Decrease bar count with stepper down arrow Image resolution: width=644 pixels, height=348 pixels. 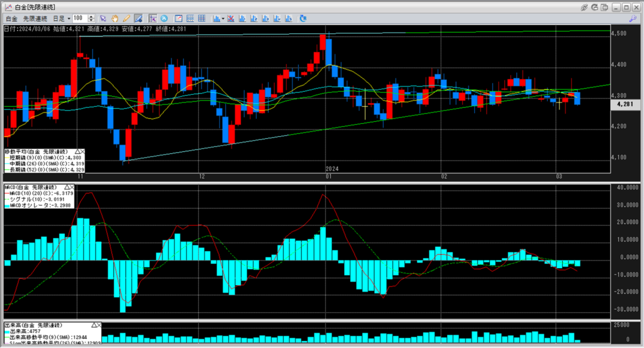(x=92, y=21)
